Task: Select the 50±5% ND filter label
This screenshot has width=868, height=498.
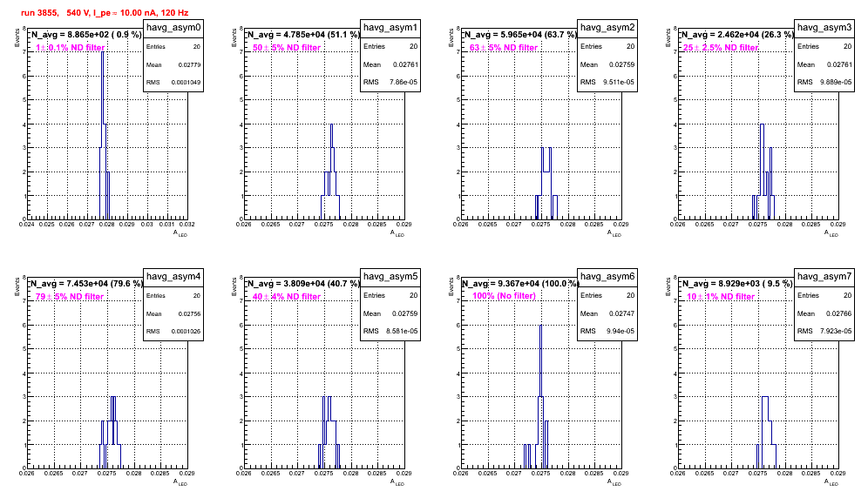Action: pyautogui.click(x=287, y=48)
